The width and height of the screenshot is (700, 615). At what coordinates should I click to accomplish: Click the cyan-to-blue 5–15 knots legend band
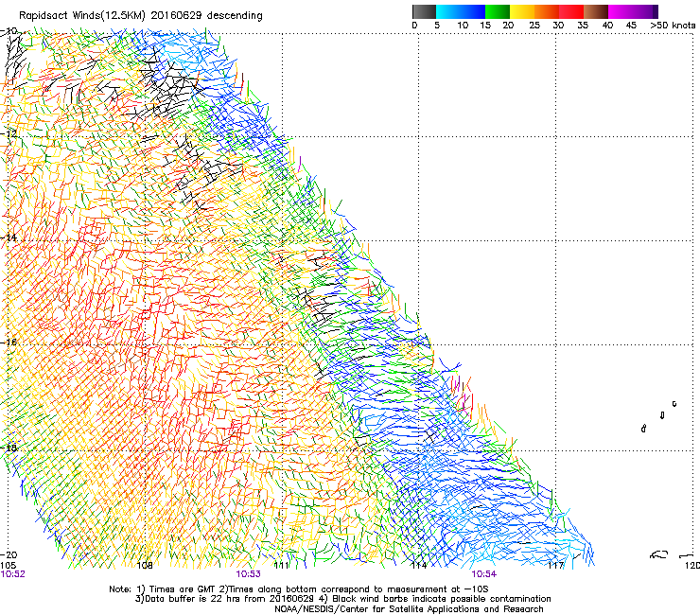coord(461,11)
